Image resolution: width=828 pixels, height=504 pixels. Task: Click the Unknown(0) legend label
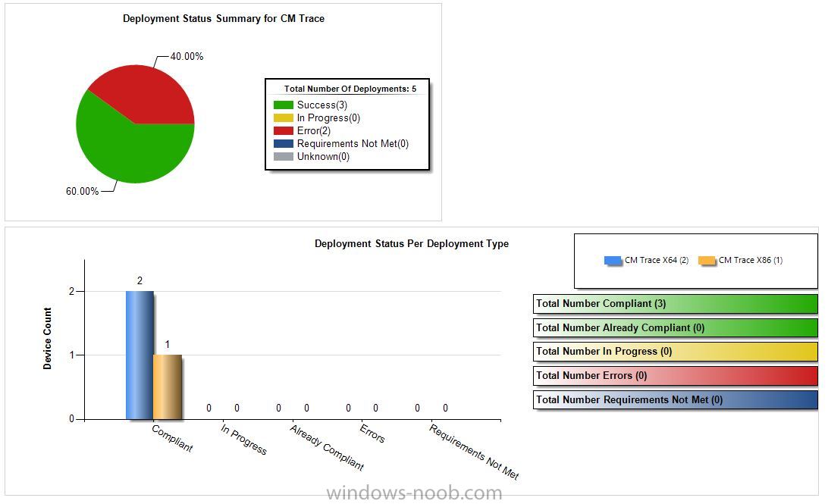click(323, 156)
